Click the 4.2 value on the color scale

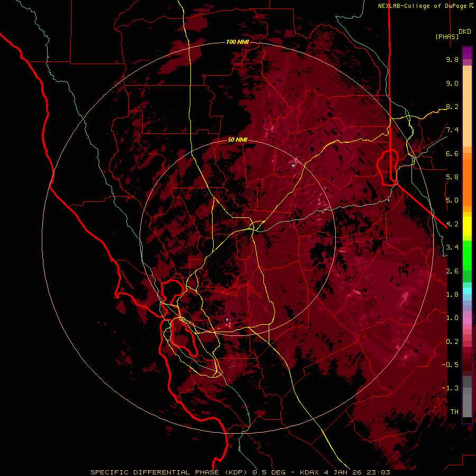tap(452, 224)
